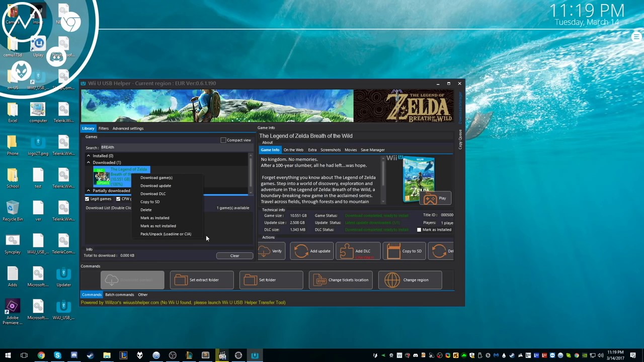644x362 pixels.
Task: Click the Play gamepad button
Action: [x=435, y=198]
